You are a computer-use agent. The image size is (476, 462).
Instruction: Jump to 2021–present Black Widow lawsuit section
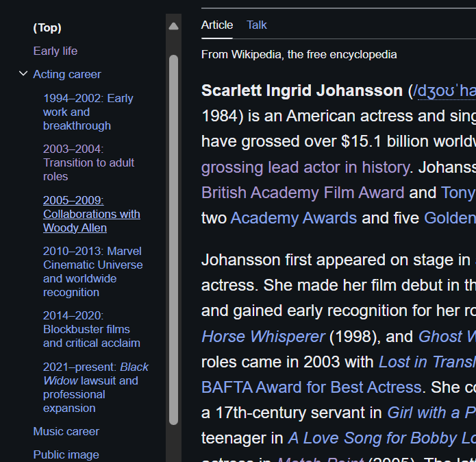(95, 387)
